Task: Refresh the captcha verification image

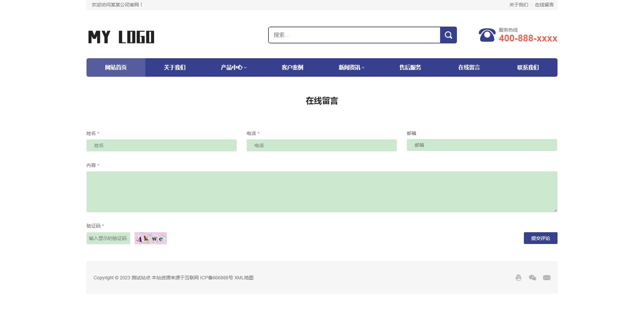Action: click(x=150, y=238)
